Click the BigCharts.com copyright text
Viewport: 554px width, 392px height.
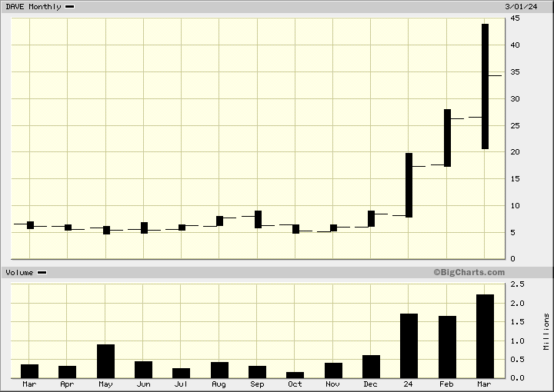pos(469,272)
